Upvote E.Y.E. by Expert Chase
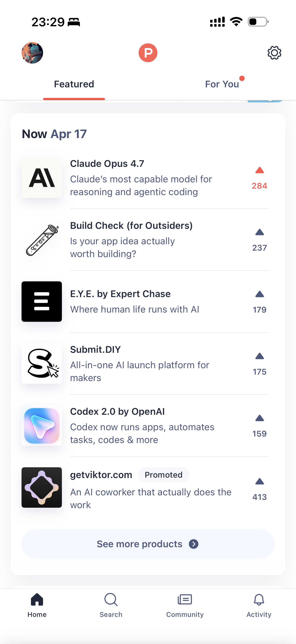Viewport: 296px width, 644px height. pos(259,302)
